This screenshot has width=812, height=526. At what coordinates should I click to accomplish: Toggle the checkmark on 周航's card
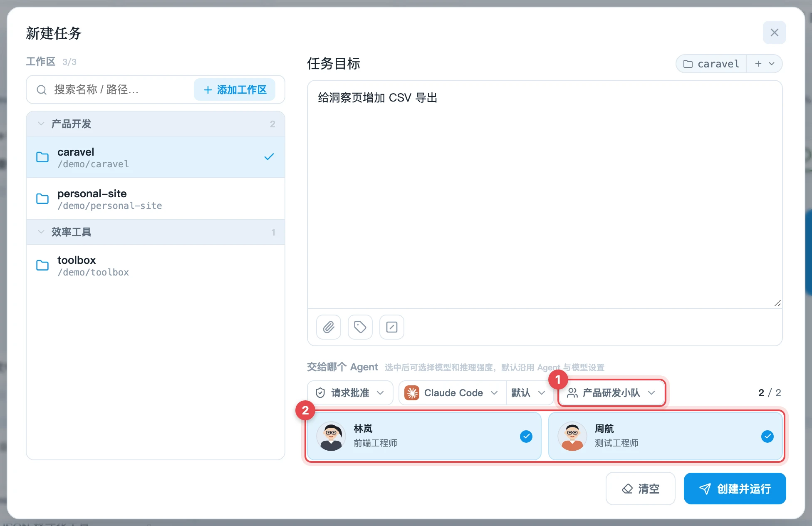[767, 436]
